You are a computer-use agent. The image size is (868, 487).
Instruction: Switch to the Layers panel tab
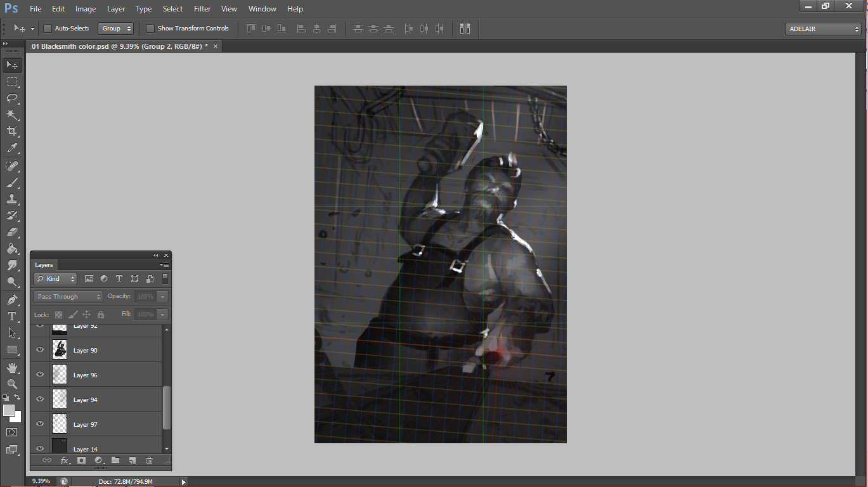pyautogui.click(x=44, y=265)
